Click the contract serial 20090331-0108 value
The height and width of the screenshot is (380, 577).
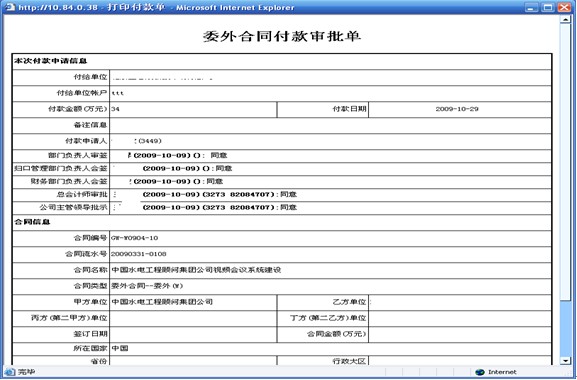click(139, 254)
